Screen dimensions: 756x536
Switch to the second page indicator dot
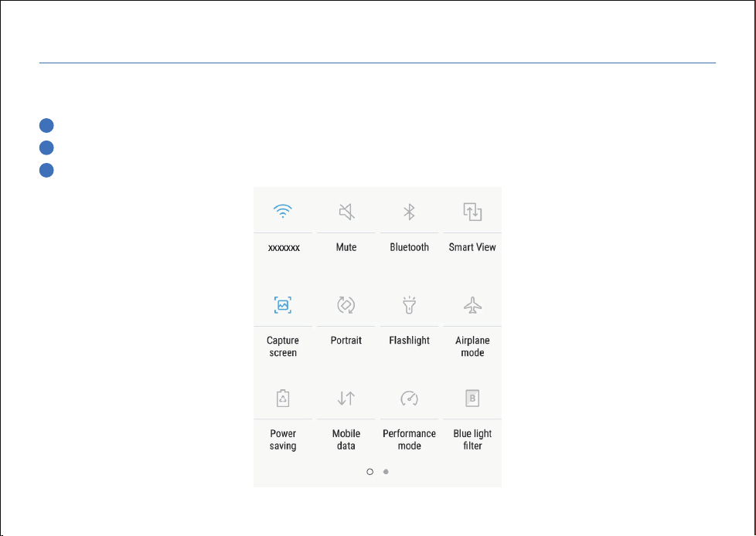click(x=386, y=471)
